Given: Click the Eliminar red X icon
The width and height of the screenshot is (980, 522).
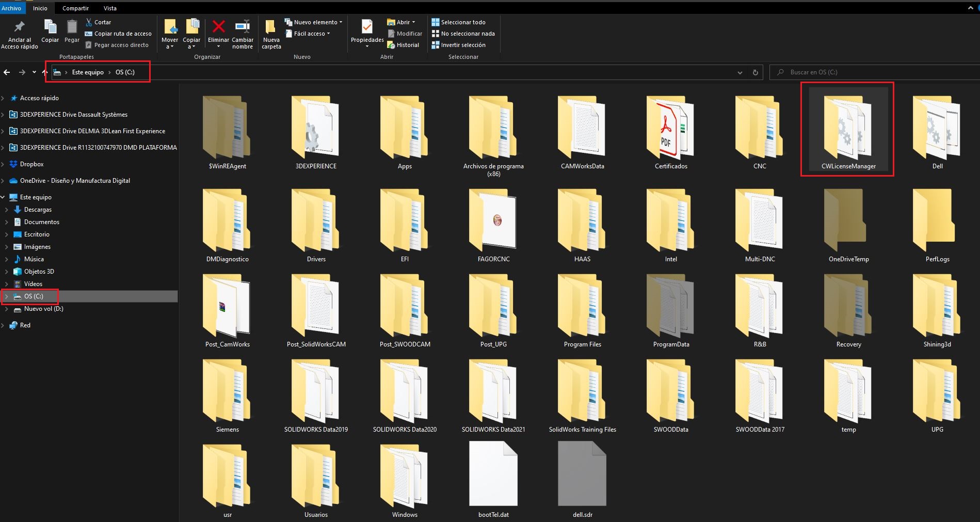Looking at the screenshot, I should coord(218,27).
